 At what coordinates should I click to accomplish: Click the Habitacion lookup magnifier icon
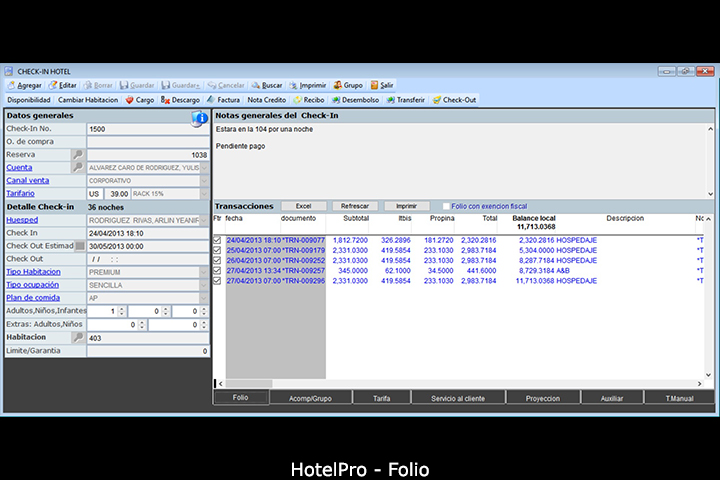pyautogui.click(x=78, y=338)
